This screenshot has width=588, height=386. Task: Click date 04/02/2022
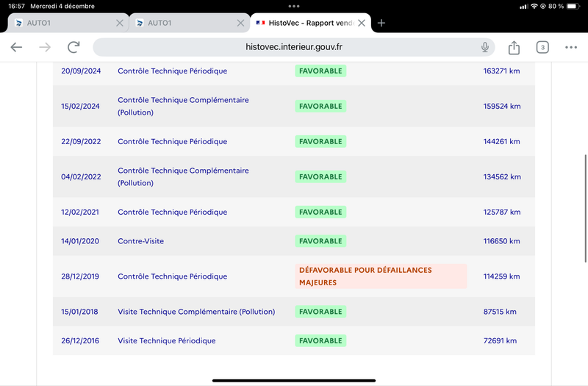pyautogui.click(x=81, y=176)
